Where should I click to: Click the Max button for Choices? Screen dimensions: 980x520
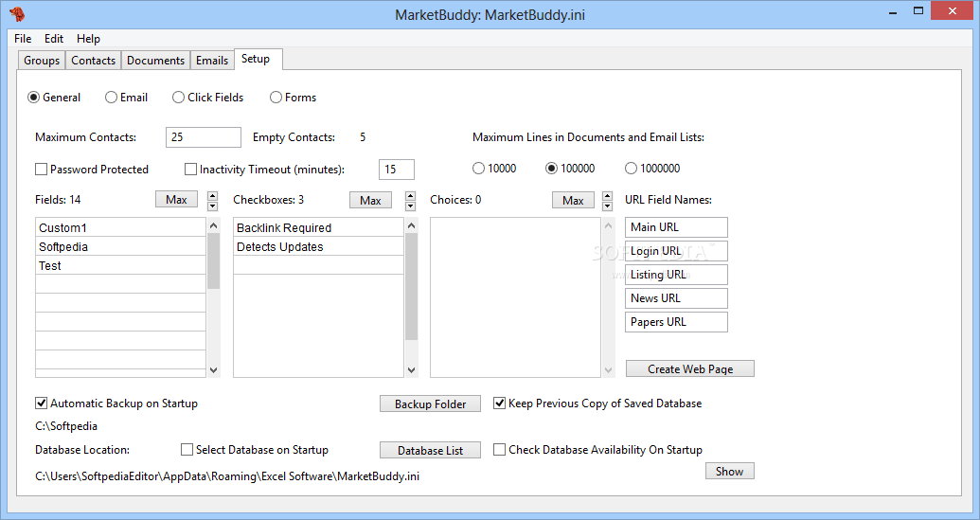tap(573, 200)
